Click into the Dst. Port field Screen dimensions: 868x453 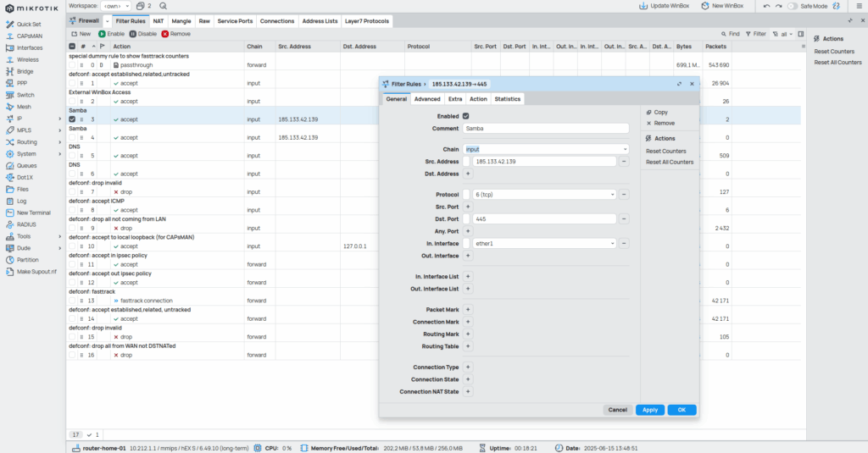(544, 218)
